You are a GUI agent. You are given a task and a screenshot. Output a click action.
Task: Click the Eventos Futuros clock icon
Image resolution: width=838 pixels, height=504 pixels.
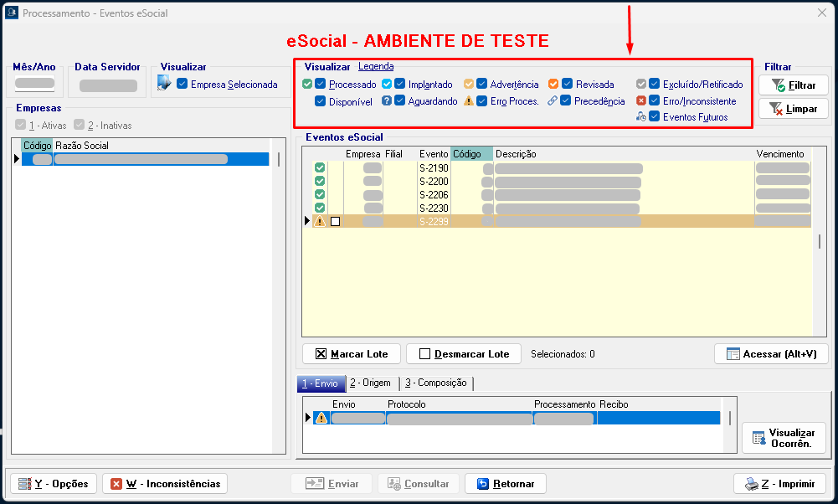point(641,117)
